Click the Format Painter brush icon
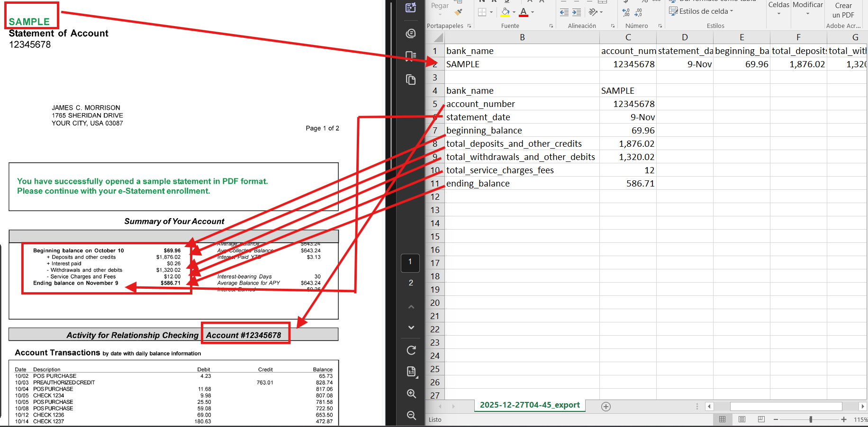 click(458, 12)
